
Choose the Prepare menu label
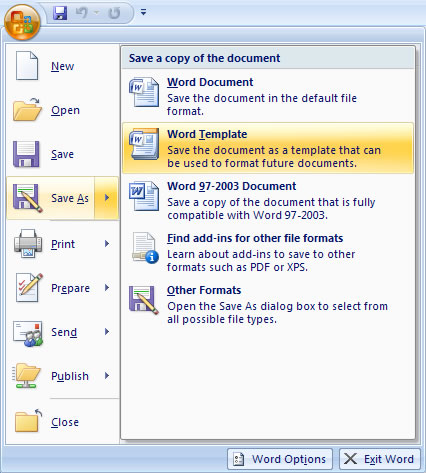coord(70,288)
